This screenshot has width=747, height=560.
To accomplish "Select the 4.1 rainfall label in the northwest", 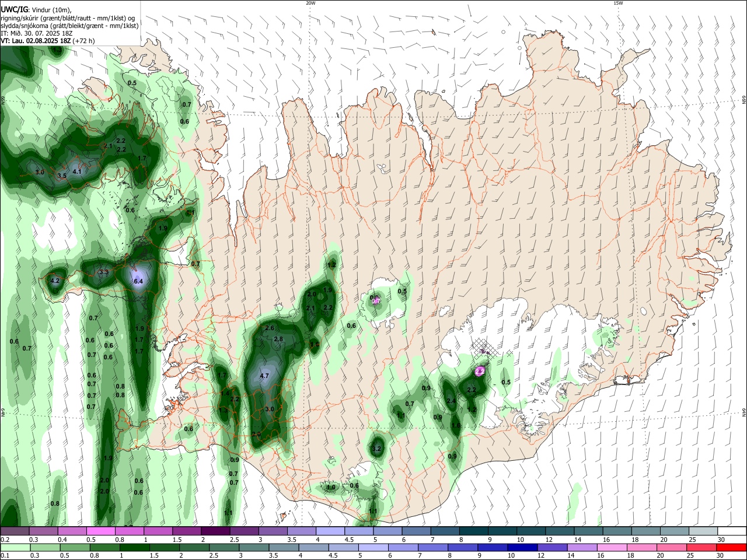I will [77, 171].
